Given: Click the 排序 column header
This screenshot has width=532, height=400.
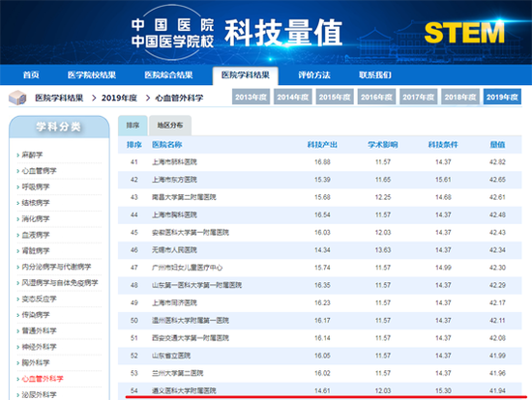Looking at the screenshot, I should 134,145.
